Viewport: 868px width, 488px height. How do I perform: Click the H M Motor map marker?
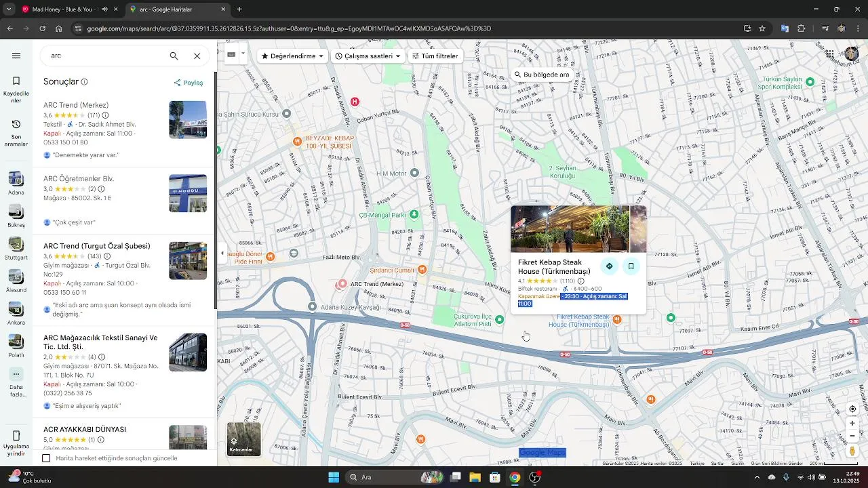tap(415, 173)
